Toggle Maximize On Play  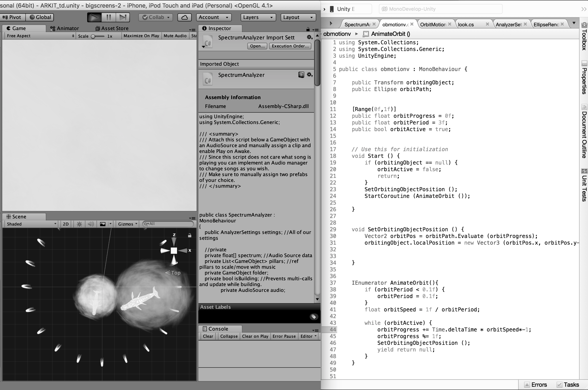tap(141, 36)
